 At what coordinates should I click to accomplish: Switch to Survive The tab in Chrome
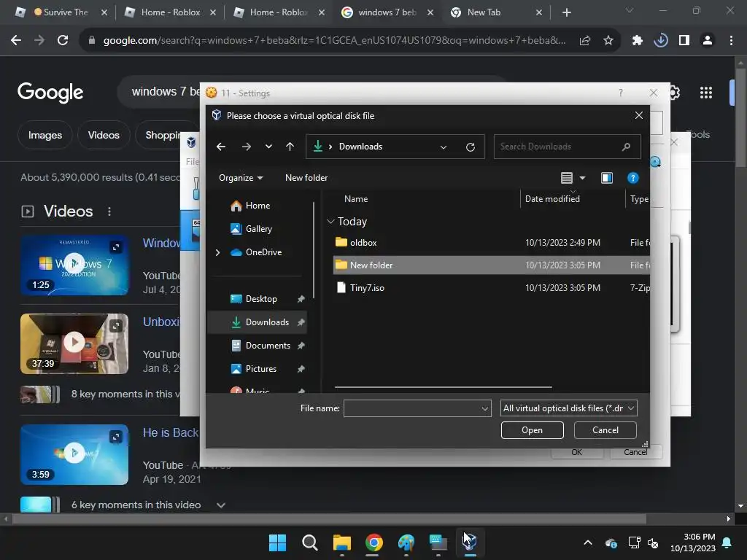[61, 12]
